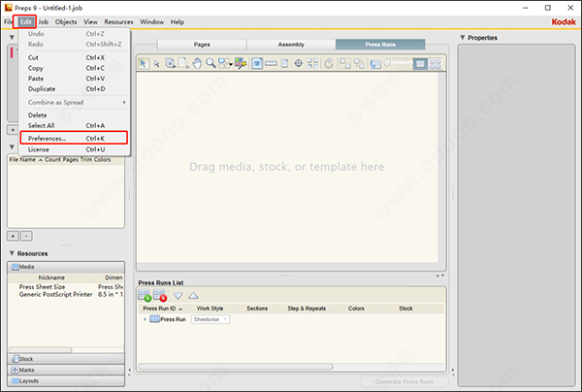This screenshot has width=582, height=392.
Task: Click the circular rotate arrow icon
Action: 329,63
